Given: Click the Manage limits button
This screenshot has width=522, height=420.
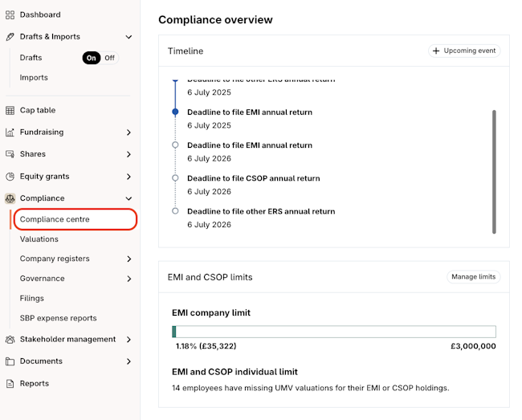Looking at the screenshot, I should pos(473,277).
